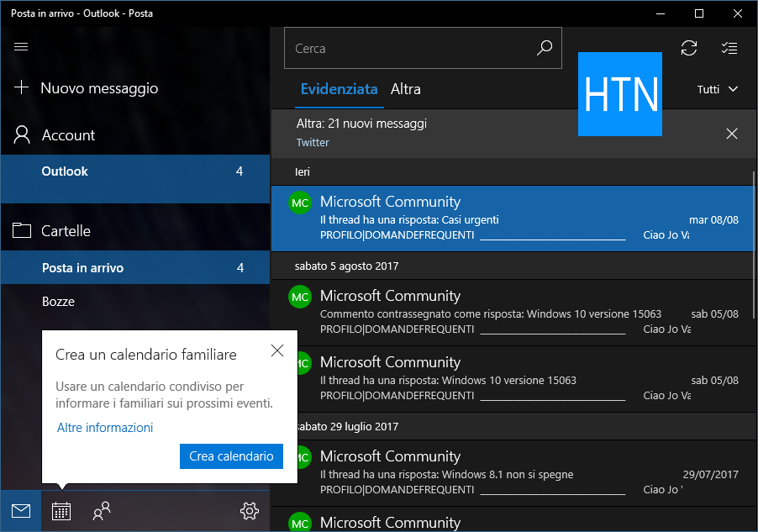Screen dimensions: 758x532
Task: Minimize the Posta window
Action: tap(661, 13)
